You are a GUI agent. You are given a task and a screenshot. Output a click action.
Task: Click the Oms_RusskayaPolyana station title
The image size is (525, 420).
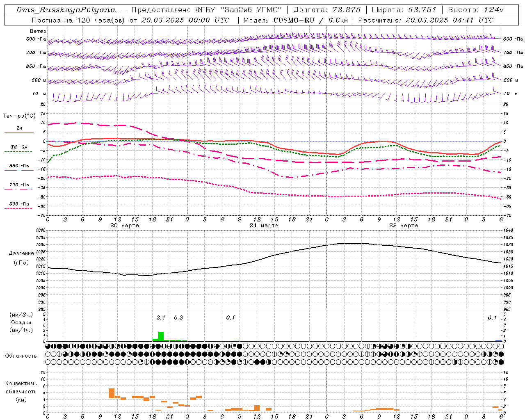[x=66, y=10]
